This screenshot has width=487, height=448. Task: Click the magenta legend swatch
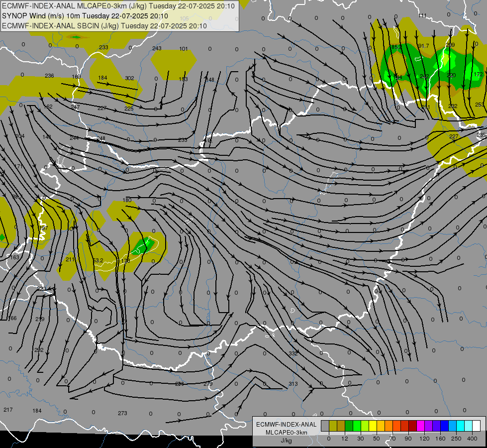coord(420,426)
